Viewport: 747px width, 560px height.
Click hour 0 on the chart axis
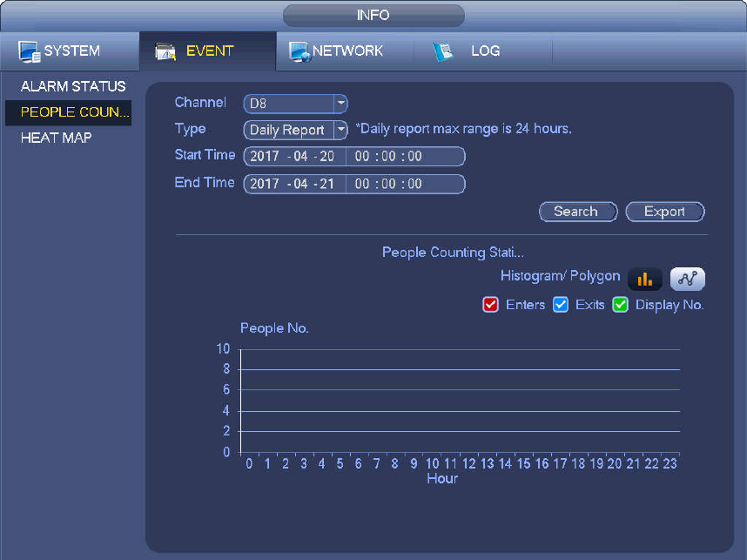pos(249,463)
